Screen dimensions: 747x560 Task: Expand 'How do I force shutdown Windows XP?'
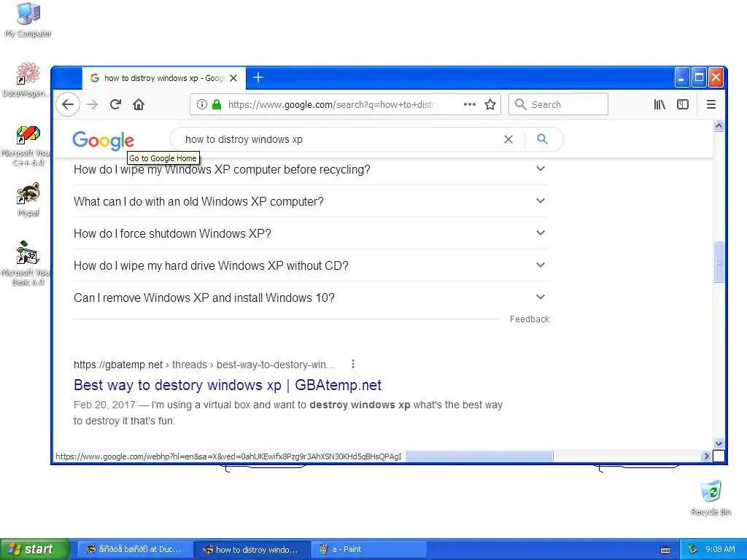tap(311, 233)
